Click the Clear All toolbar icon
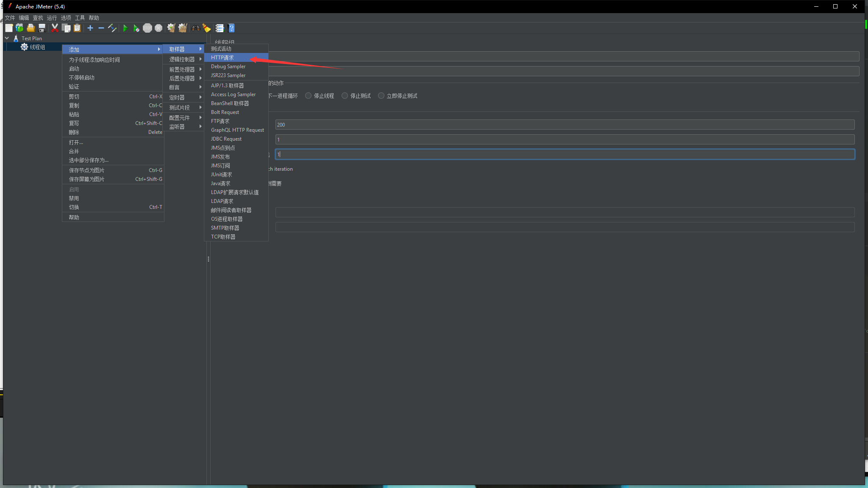 tap(182, 28)
